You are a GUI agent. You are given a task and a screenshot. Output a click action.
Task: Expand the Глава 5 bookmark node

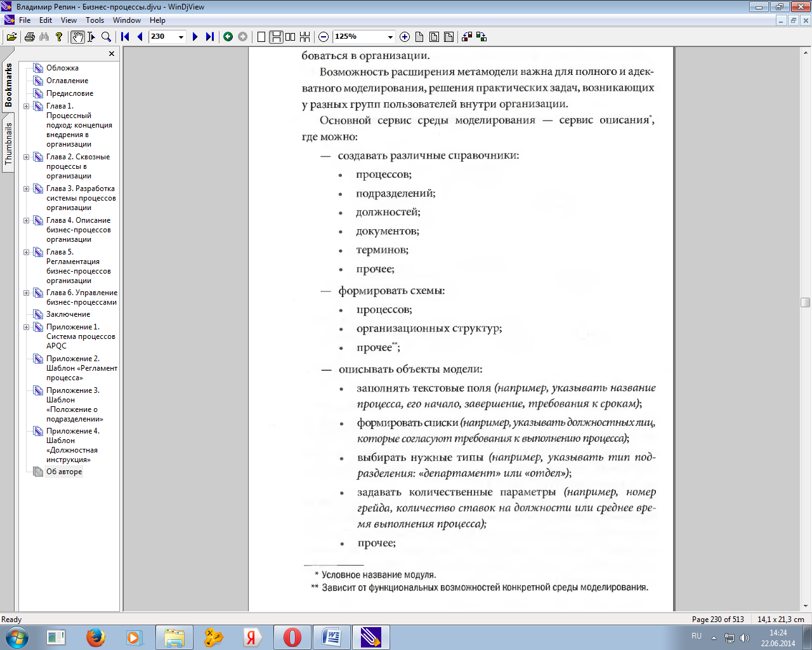(x=27, y=252)
